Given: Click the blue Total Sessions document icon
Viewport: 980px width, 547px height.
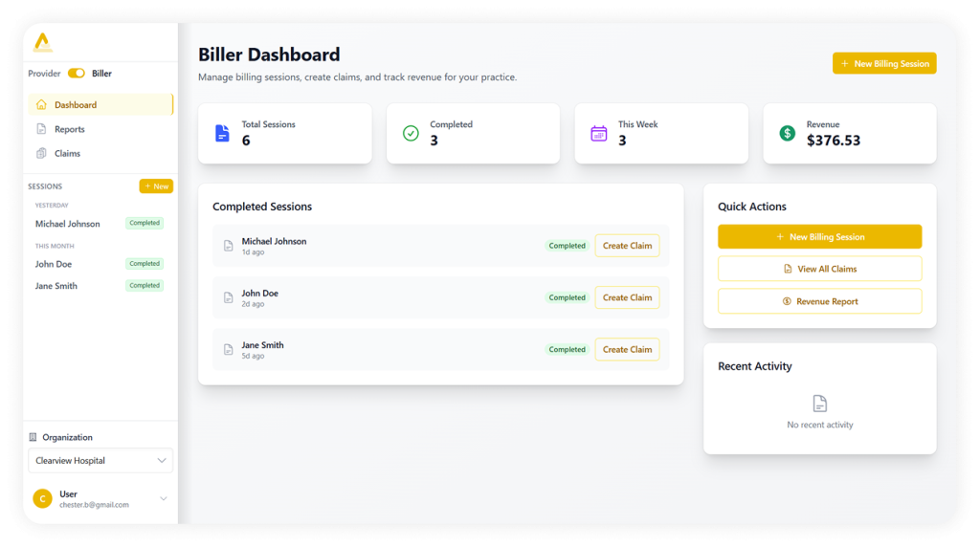Looking at the screenshot, I should pyautogui.click(x=223, y=133).
